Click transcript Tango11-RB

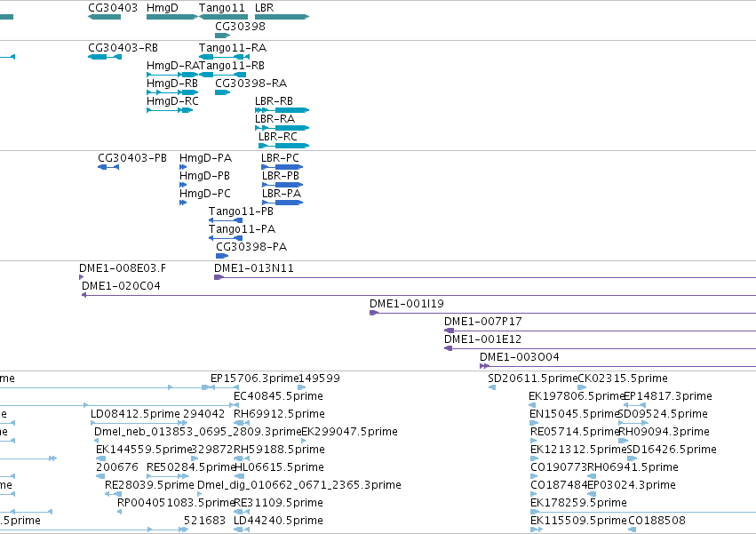tap(223, 75)
